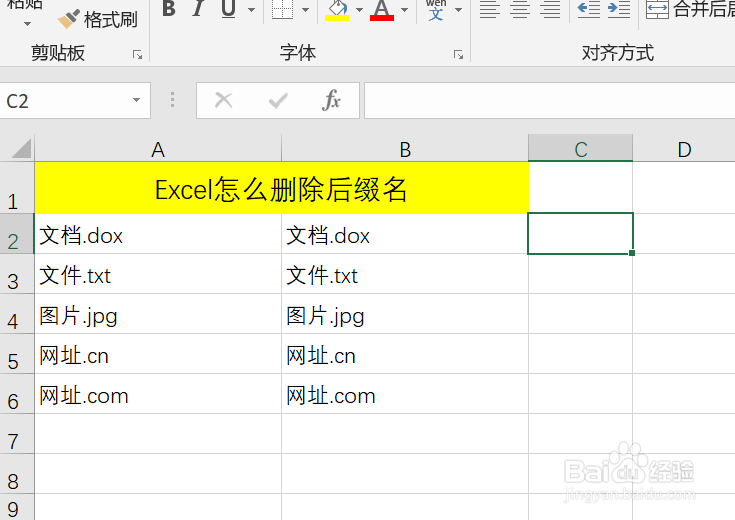Select cell B3 with 文件.txt
The height and width of the screenshot is (520, 735).
(x=405, y=274)
